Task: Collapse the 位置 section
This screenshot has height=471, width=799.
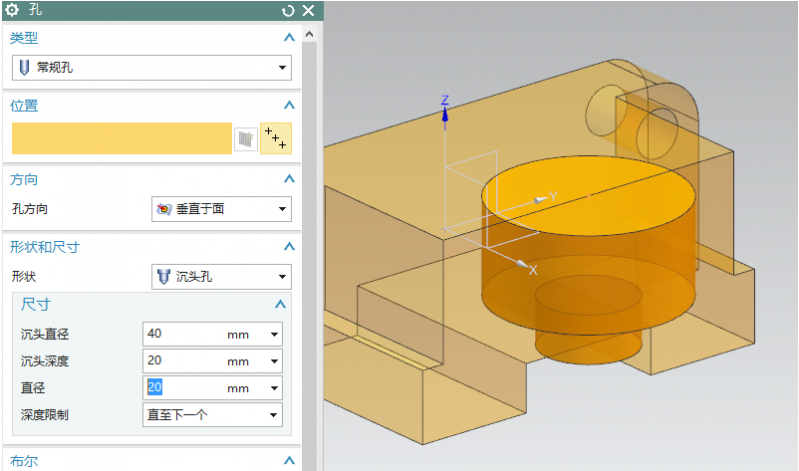Action: tap(289, 105)
